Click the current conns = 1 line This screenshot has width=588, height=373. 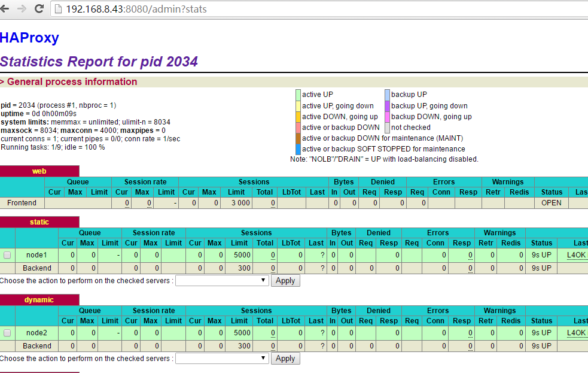[90, 139]
